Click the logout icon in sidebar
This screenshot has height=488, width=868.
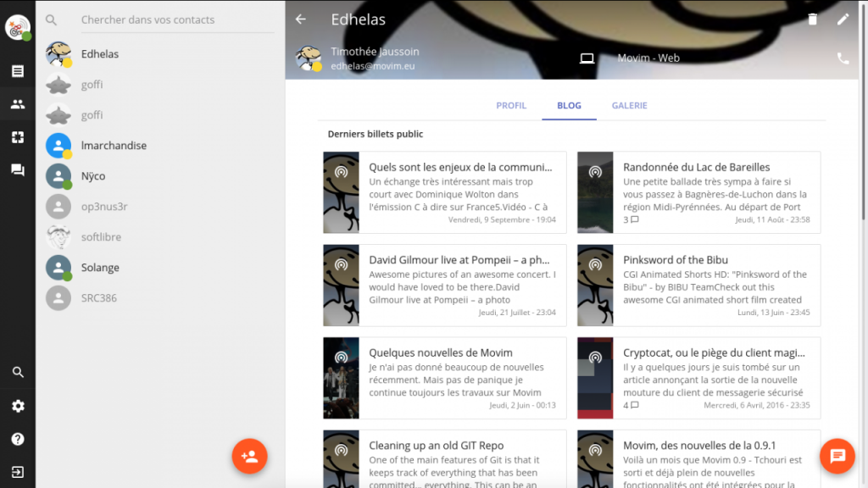[x=18, y=472]
